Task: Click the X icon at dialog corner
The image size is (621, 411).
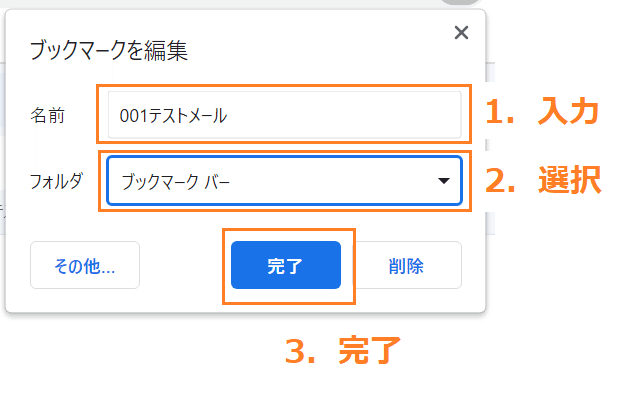Action: 461,32
